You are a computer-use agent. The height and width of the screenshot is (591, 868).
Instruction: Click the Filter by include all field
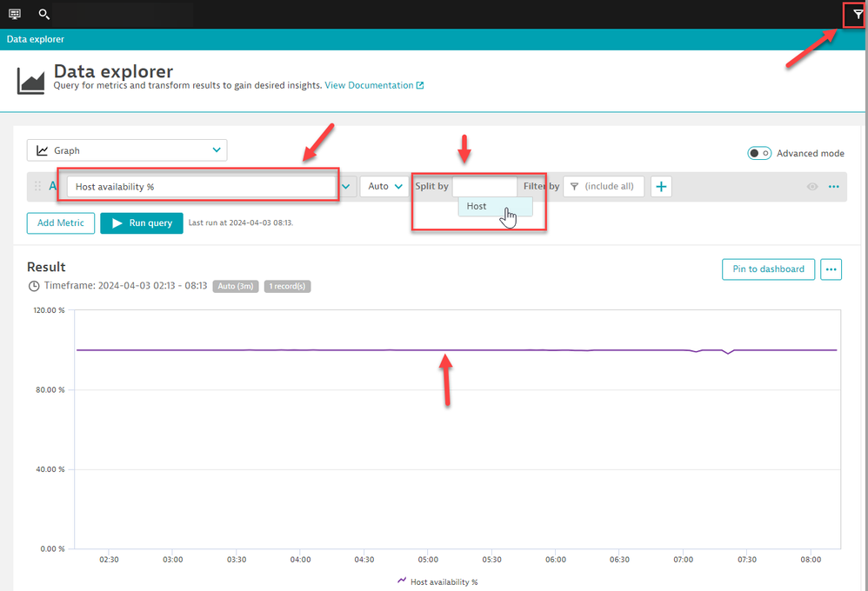(604, 186)
